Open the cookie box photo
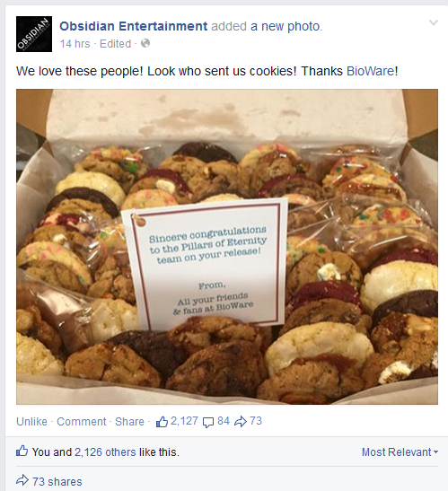This screenshot has height=491, width=448. pos(227,247)
